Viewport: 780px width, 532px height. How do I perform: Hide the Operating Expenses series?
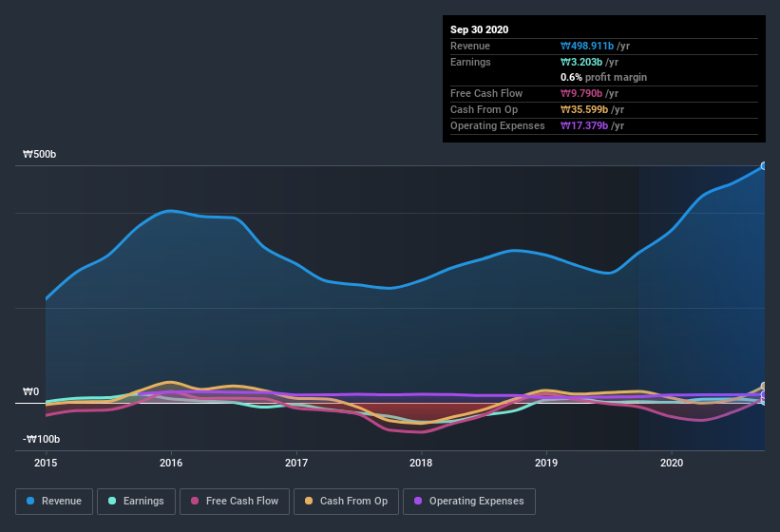tap(469, 502)
